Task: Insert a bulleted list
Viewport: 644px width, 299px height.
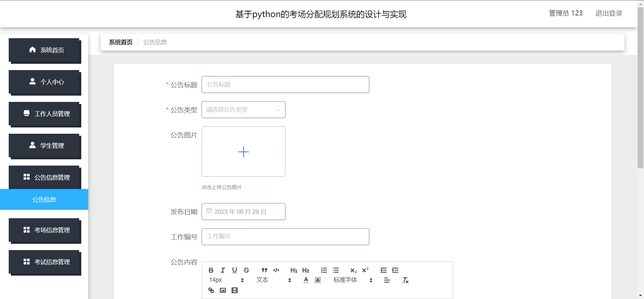Action: tap(336, 270)
